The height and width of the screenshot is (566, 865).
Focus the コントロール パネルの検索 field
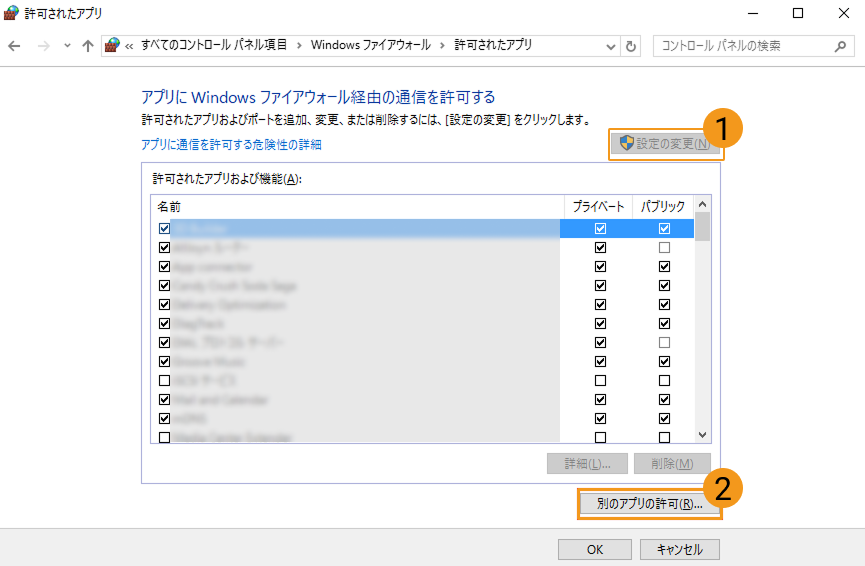coord(754,46)
